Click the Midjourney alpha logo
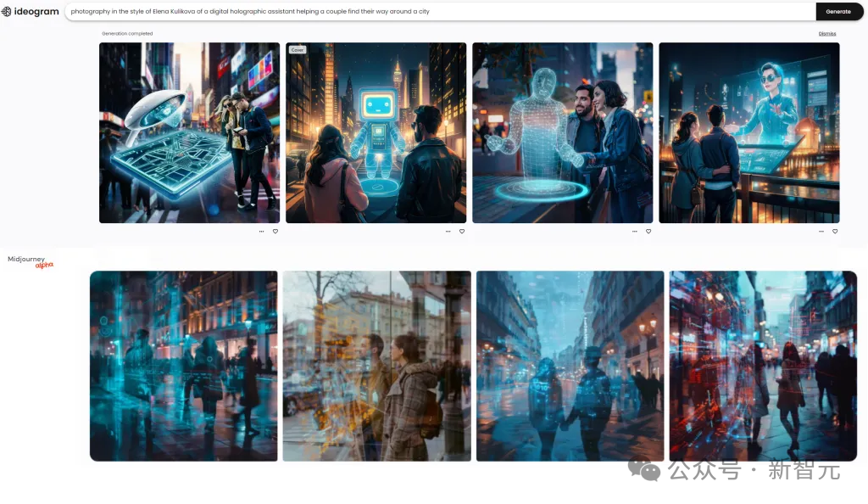868x504 pixels. click(x=31, y=260)
